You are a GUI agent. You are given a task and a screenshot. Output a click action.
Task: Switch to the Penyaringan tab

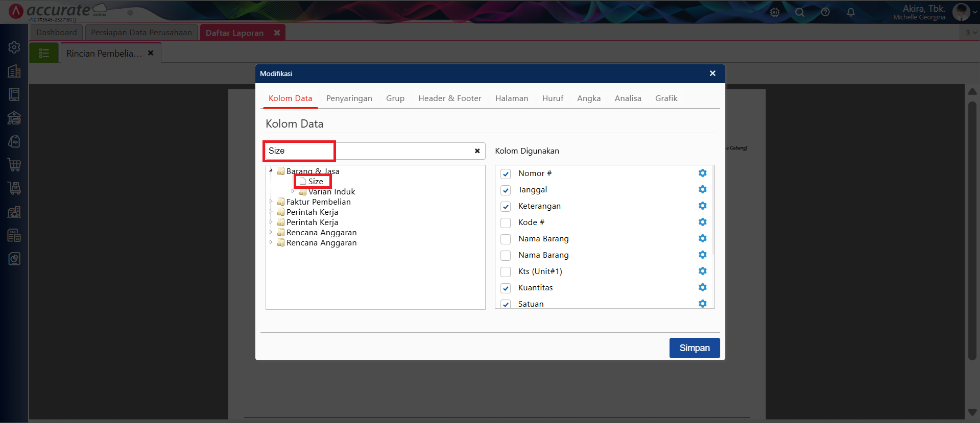coord(349,98)
